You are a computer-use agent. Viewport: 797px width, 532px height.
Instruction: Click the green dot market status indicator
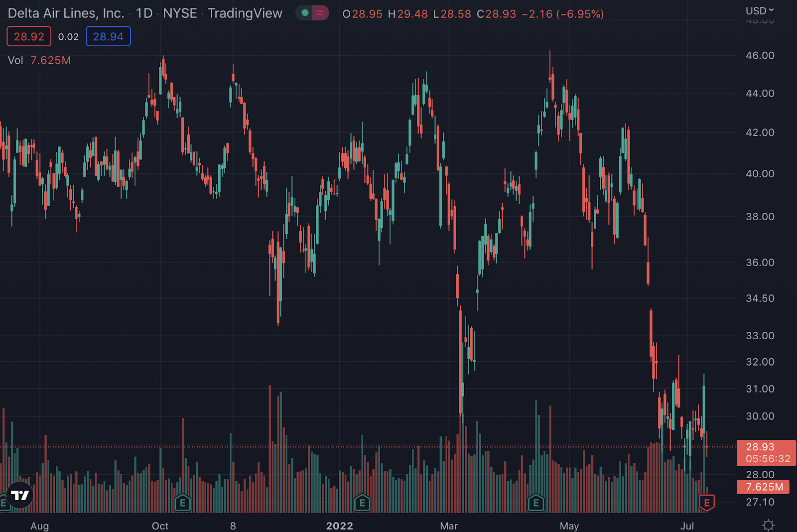pos(305,13)
